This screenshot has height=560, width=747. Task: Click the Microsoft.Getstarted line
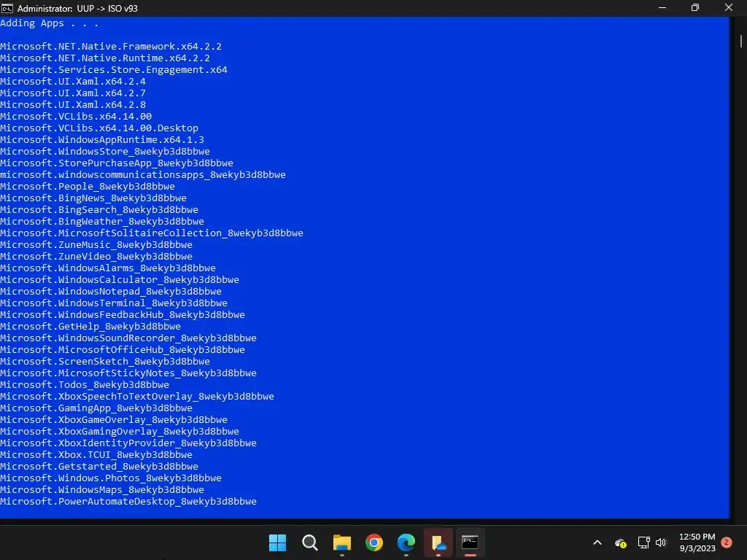(99, 466)
